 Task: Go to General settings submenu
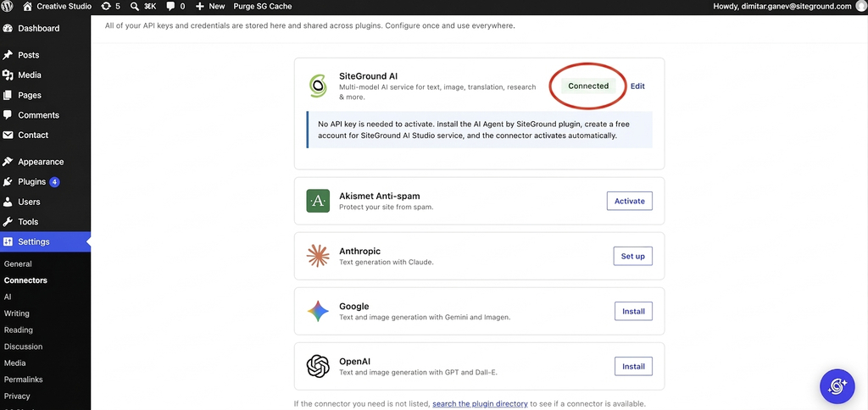[x=18, y=264]
